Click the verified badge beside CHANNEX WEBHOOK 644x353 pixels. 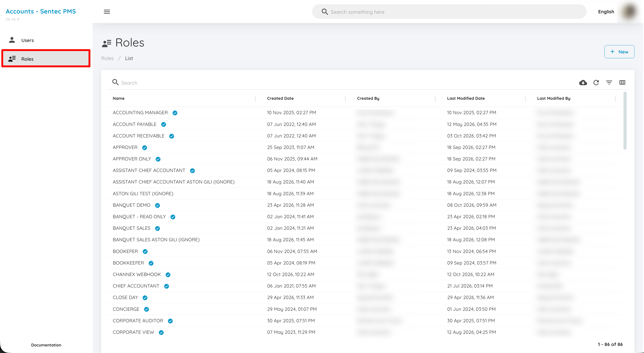pyautogui.click(x=168, y=274)
